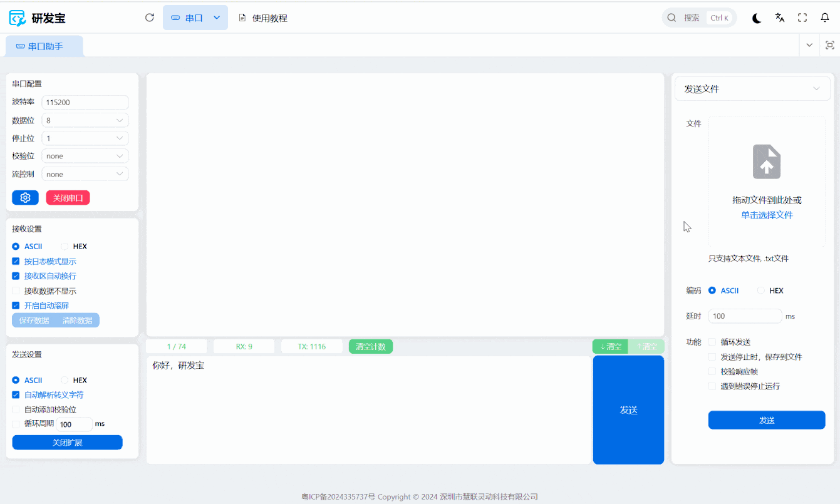Image resolution: width=840 pixels, height=504 pixels.
Task: Toggle dark mode moon icon
Action: [757, 18]
